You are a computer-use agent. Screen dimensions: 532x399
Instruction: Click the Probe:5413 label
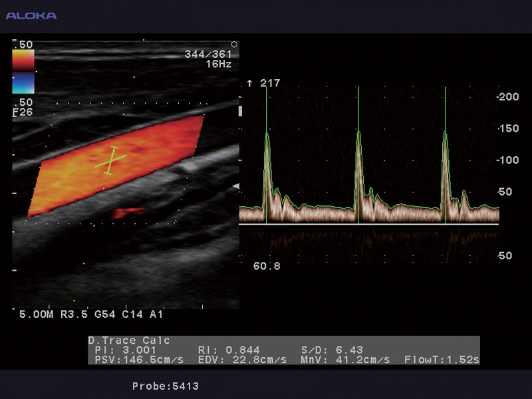(165, 386)
